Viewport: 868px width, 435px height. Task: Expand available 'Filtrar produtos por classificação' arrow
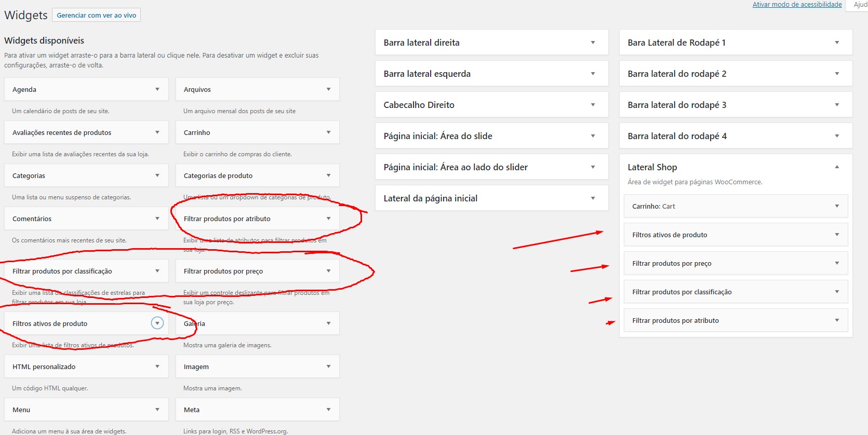157,271
